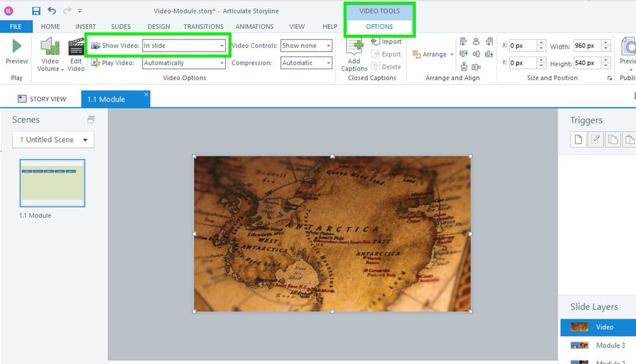Open the Customize Quick Access Toolbar arrow
636x364 pixels.
80,11
